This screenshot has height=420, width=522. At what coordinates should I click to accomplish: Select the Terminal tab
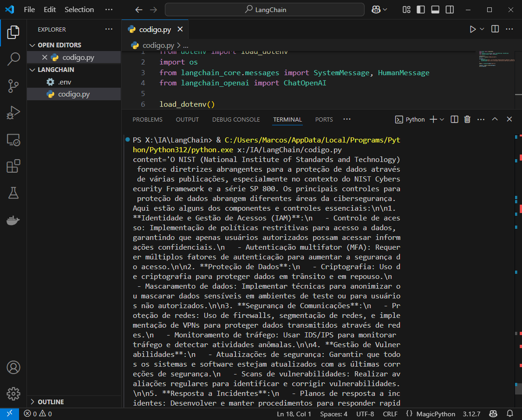(287, 119)
